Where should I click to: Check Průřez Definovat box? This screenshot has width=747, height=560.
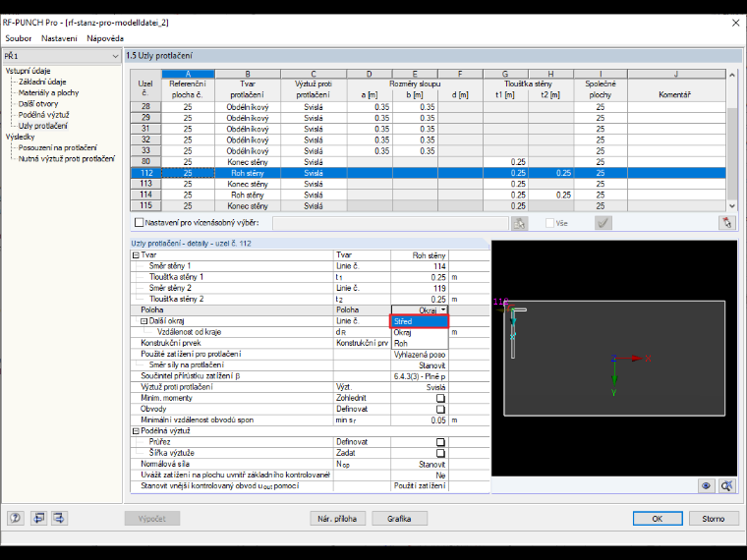tap(440, 442)
